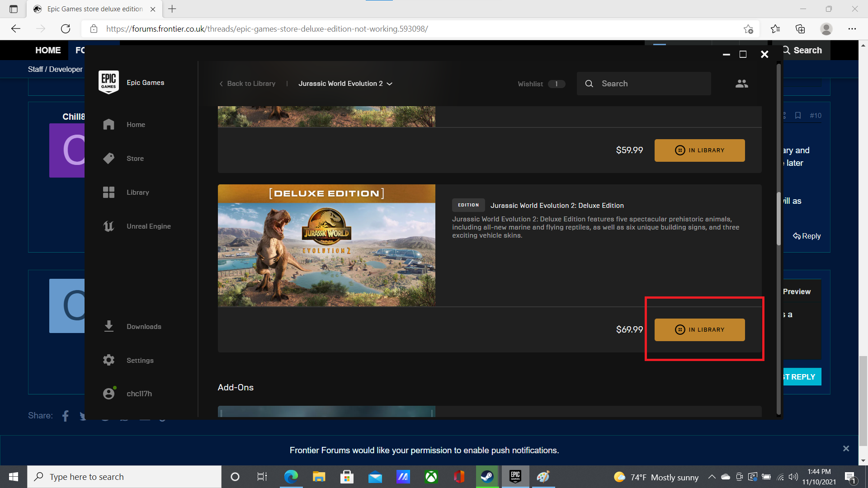Select the Epic Games store deluxe edition tab
This screenshot has width=868, height=488.
[95, 9]
